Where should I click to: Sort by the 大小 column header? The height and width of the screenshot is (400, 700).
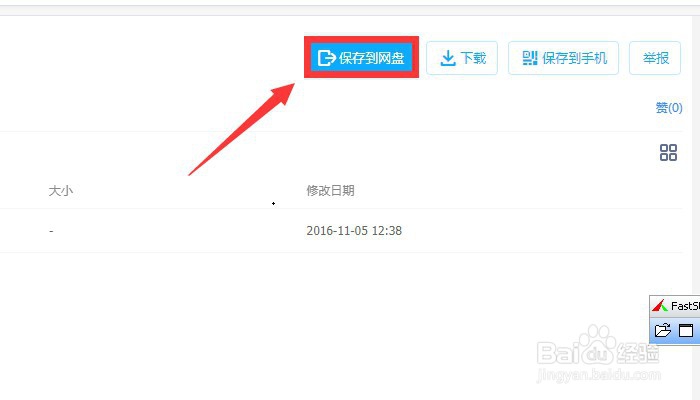61,191
